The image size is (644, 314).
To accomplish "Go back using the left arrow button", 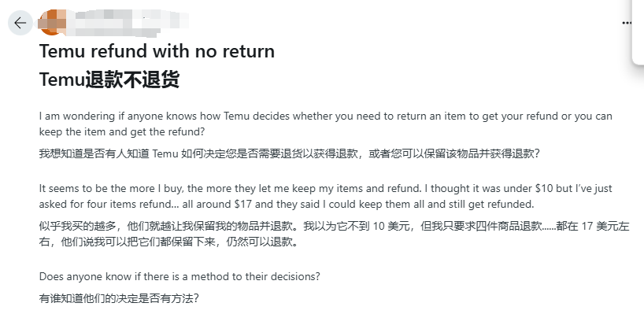I will [20, 23].
